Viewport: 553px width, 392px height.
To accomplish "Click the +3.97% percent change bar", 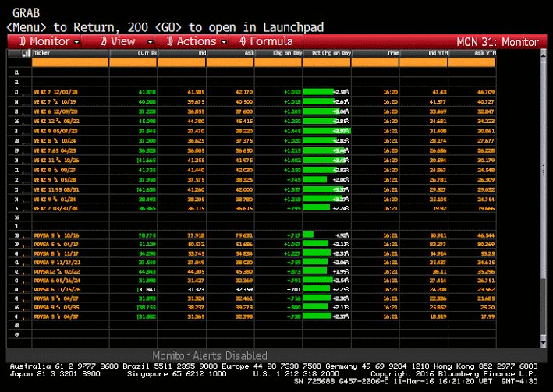I will click(327, 131).
